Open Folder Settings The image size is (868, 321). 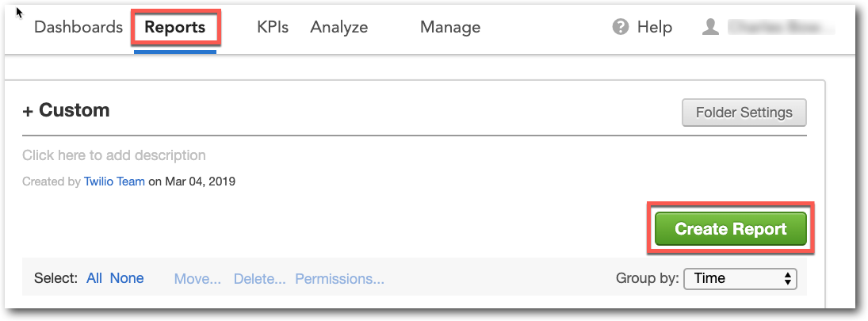[744, 113]
